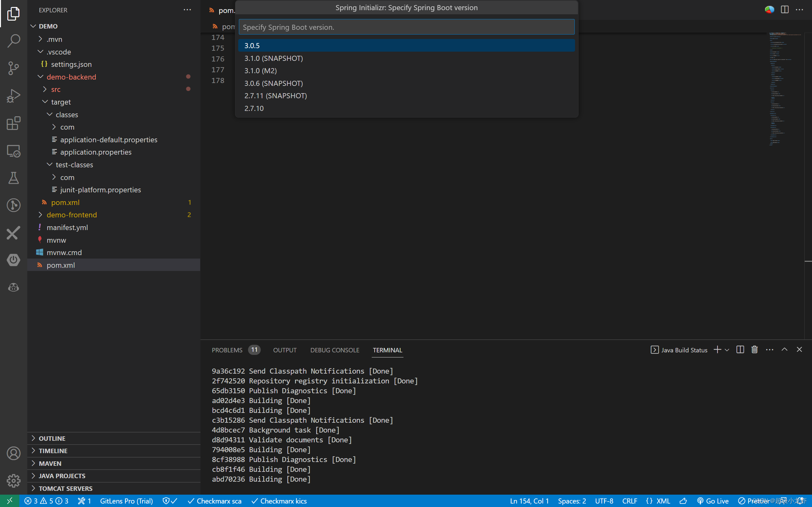Toggle the split editor layout icon

coord(784,10)
